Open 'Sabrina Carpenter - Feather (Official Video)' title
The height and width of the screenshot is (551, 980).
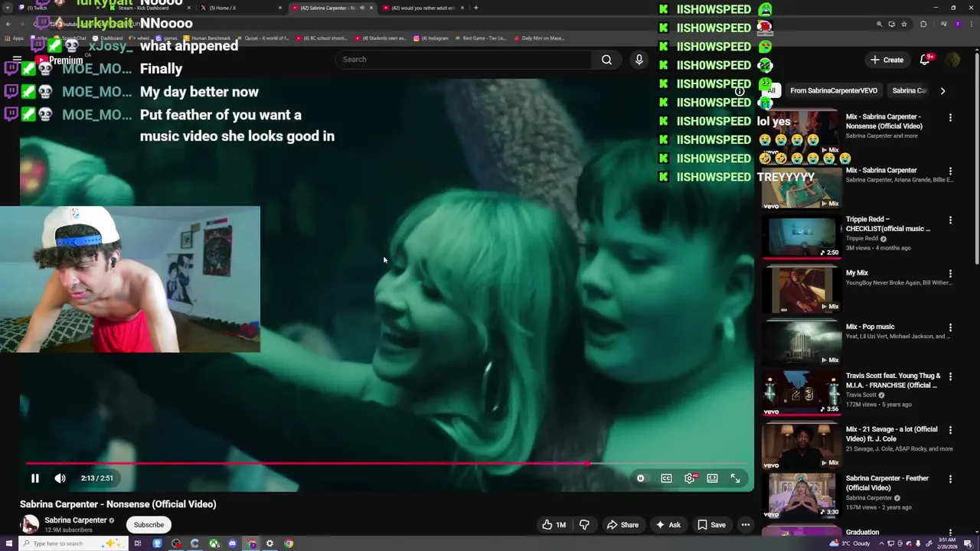[887, 483]
